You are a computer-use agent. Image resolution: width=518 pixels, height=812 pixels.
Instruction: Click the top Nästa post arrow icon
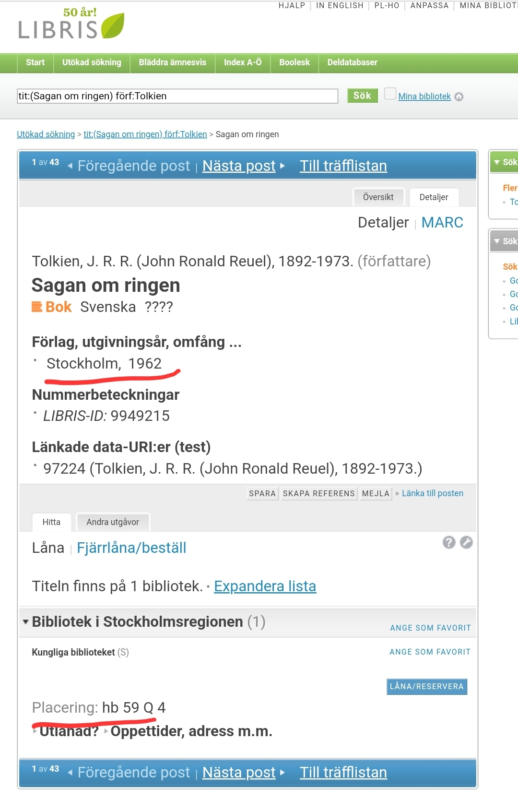(283, 166)
